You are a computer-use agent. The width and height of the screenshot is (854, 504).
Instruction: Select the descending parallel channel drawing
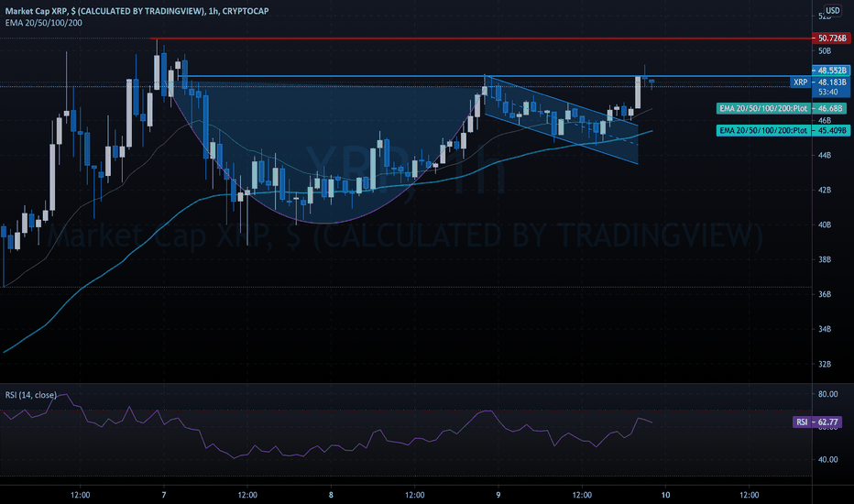click(x=561, y=120)
